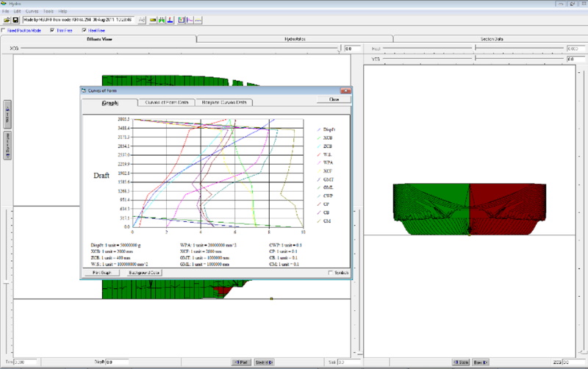Open the Curves menu

(x=32, y=12)
